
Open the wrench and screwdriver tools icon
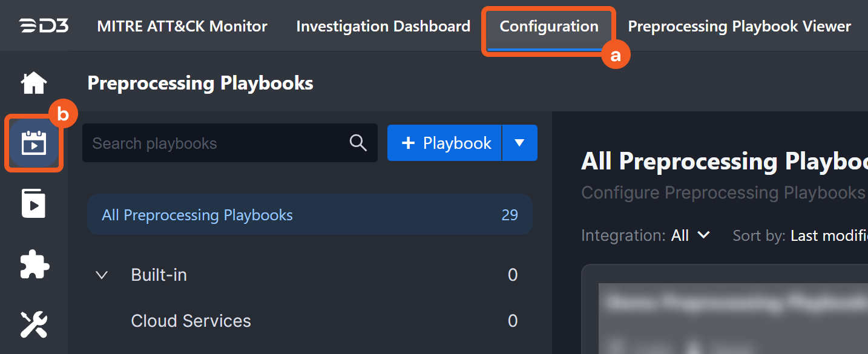(x=34, y=324)
